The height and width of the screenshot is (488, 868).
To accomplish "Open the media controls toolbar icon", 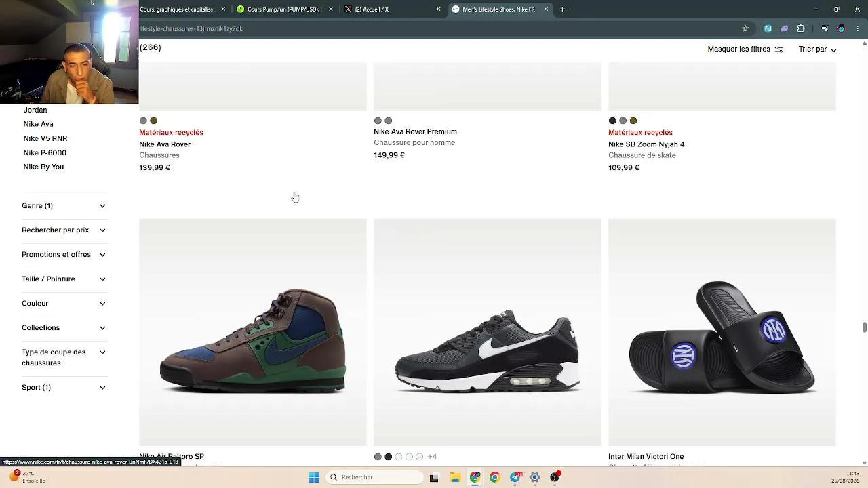I will click(825, 28).
